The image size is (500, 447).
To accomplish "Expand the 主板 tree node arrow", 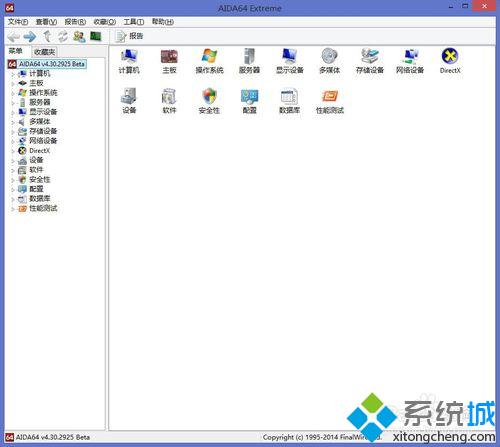I will pos(13,84).
